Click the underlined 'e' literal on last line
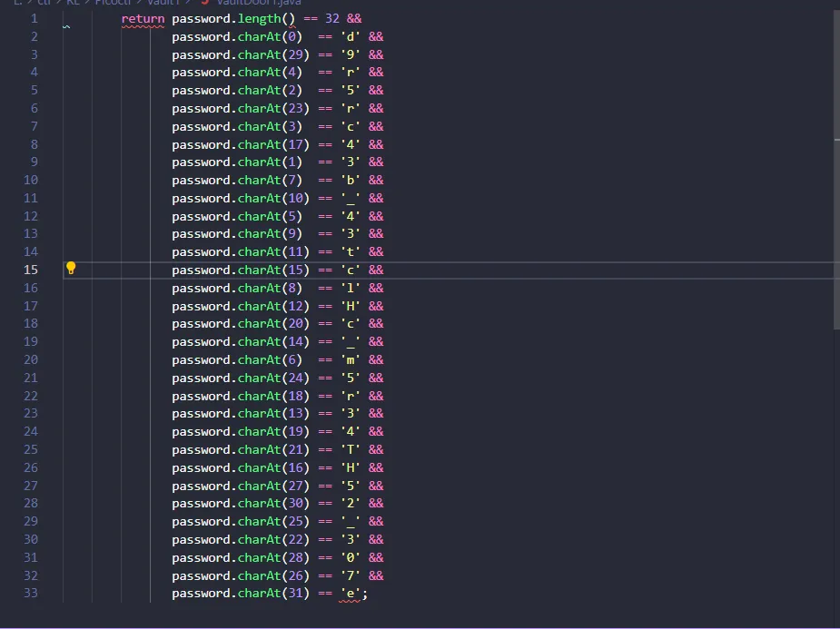Viewport: 840px width, 629px height. pyautogui.click(x=350, y=594)
